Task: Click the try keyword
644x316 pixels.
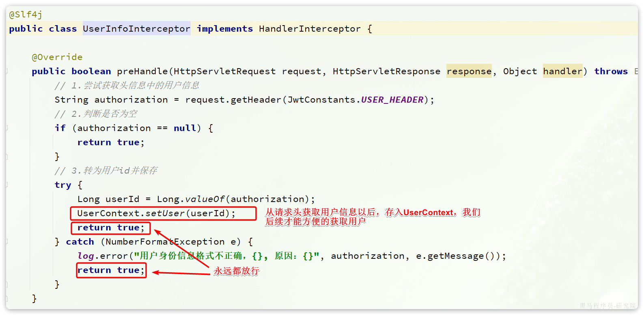Action: point(63,185)
